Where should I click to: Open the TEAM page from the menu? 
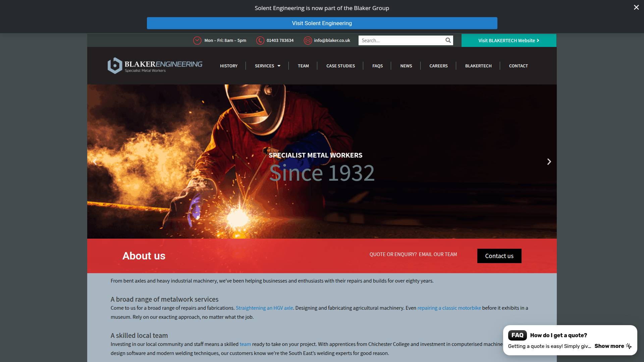click(x=303, y=66)
